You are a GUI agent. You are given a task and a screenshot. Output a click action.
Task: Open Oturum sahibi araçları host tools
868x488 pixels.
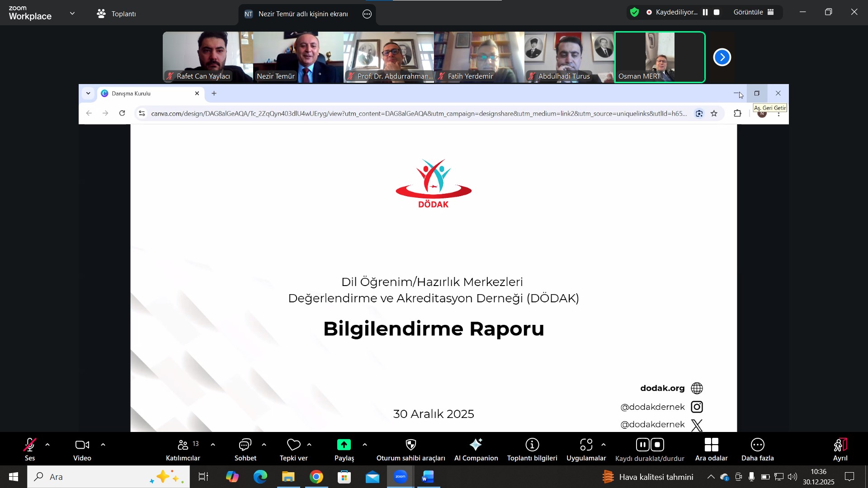pos(410,450)
